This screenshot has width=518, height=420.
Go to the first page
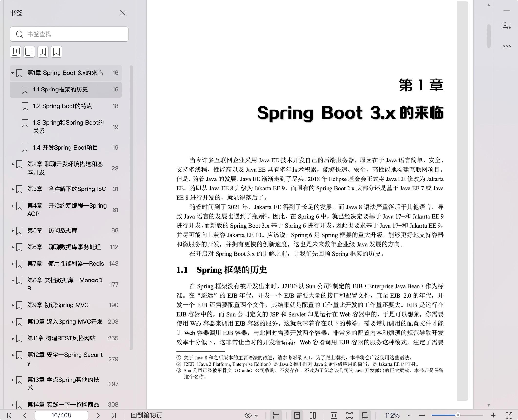pos(9,415)
